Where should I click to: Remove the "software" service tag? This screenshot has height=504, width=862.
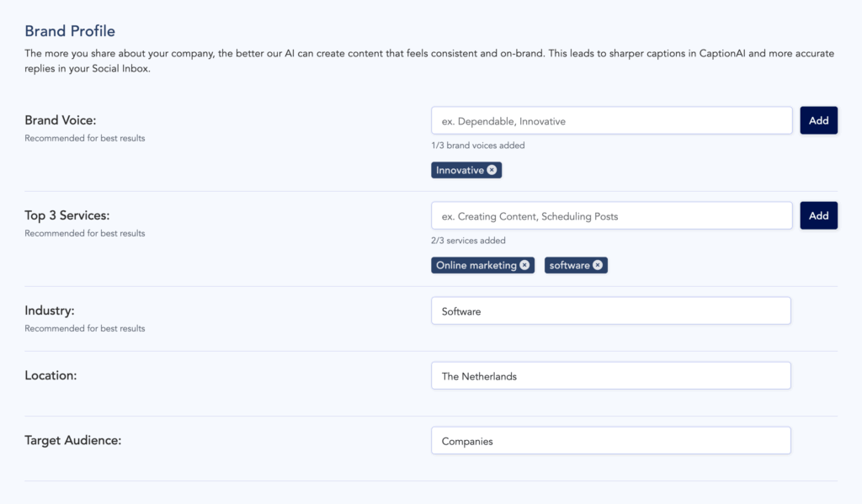598,264
